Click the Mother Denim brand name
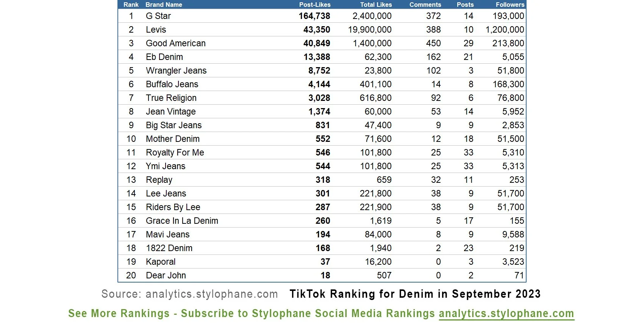 [x=173, y=139]
